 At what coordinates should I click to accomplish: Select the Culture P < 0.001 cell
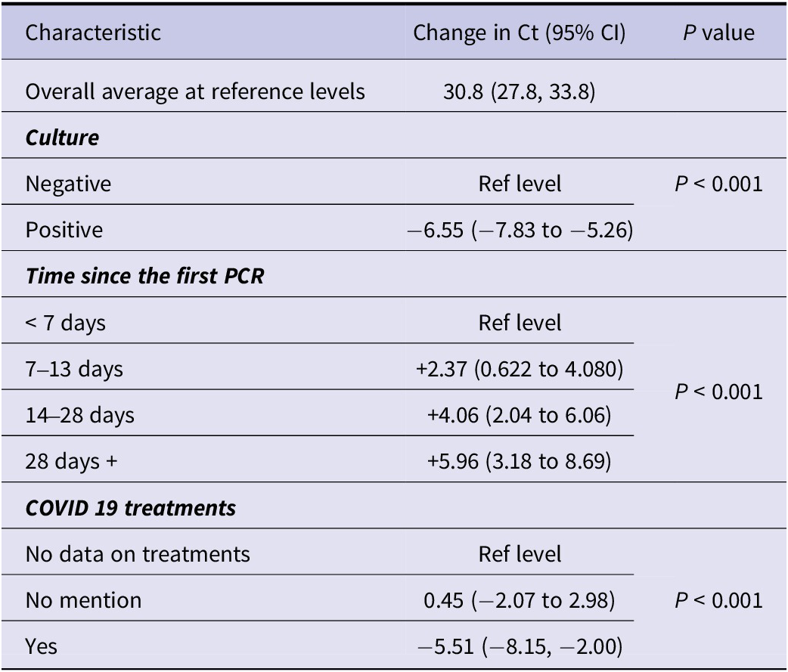click(x=718, y=184)
